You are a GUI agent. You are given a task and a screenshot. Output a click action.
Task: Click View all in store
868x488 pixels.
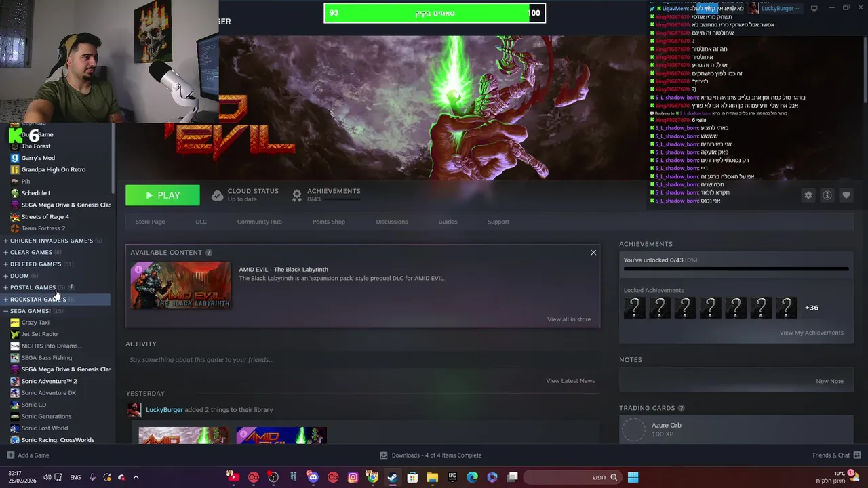click(x=569, y=319)
